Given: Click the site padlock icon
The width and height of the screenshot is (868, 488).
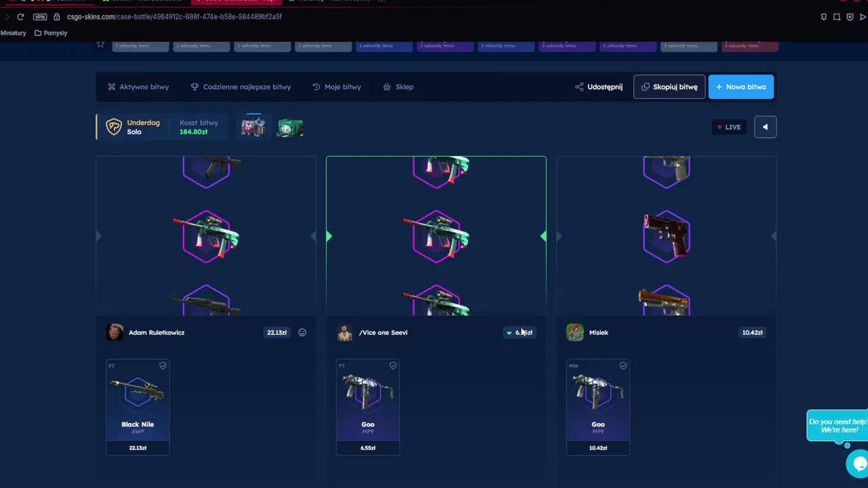Looking at the screenshot, I should coord(57,16).
